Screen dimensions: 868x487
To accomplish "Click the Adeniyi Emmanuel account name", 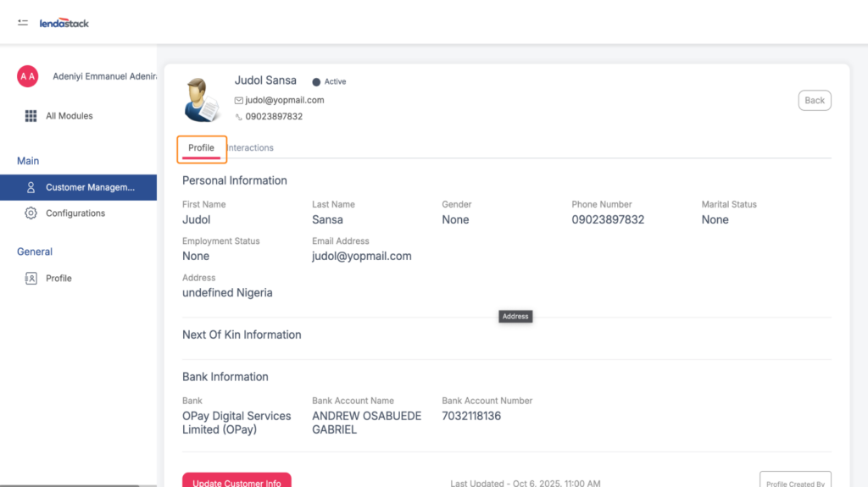I will click(104, 76).
